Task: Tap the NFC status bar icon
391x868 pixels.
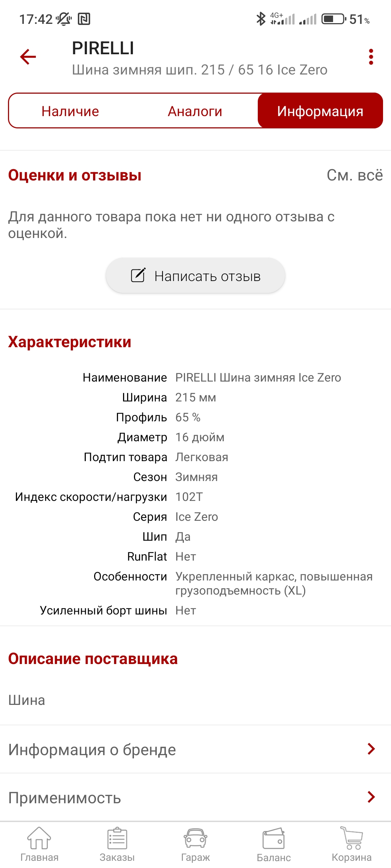Action: point(84,19)
